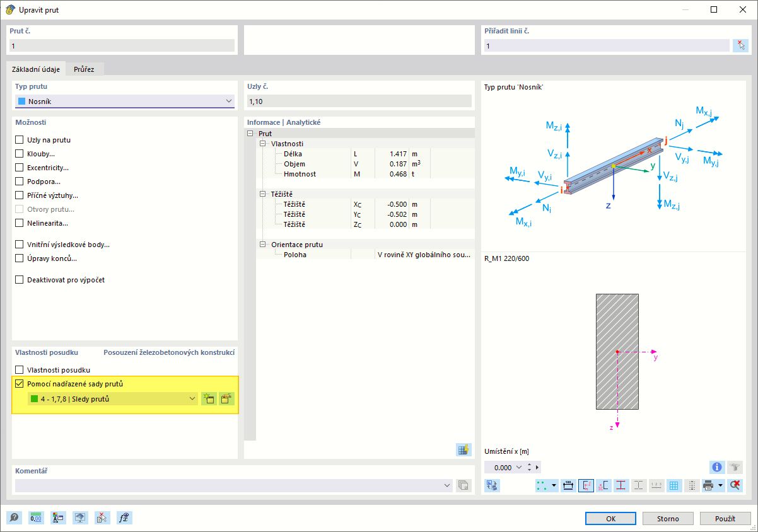Reset zoom magnifier with red X
The height and width of the screenshot is (532, 758).
tap(735, 485)
